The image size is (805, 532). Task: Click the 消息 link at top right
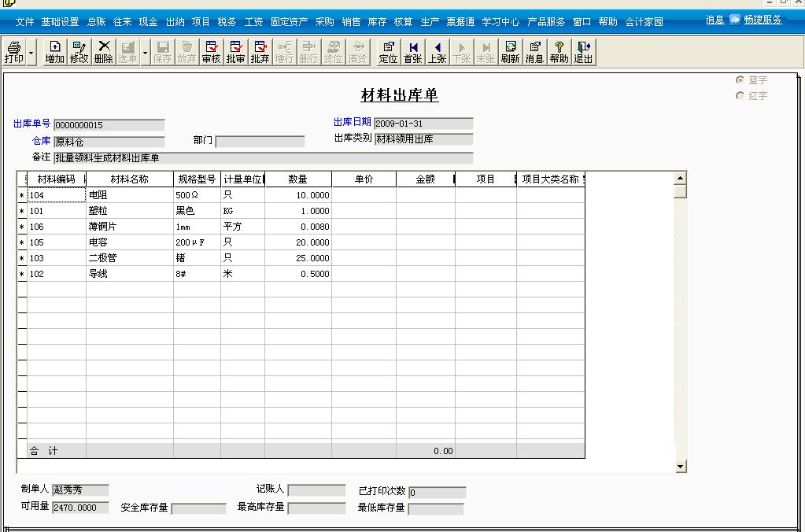tap(714, 19)
